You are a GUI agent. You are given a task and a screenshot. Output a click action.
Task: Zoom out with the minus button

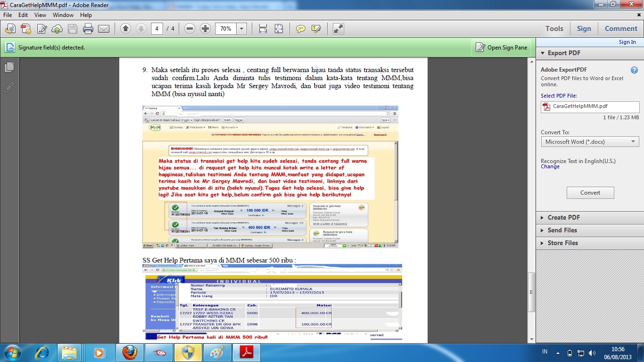[x=190, y=29]
